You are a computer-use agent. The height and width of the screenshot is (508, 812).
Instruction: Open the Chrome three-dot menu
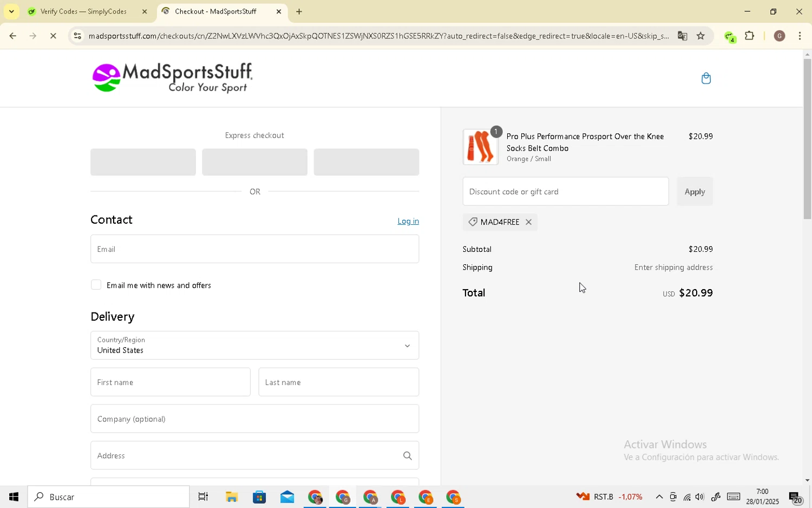tap(800, 36)
